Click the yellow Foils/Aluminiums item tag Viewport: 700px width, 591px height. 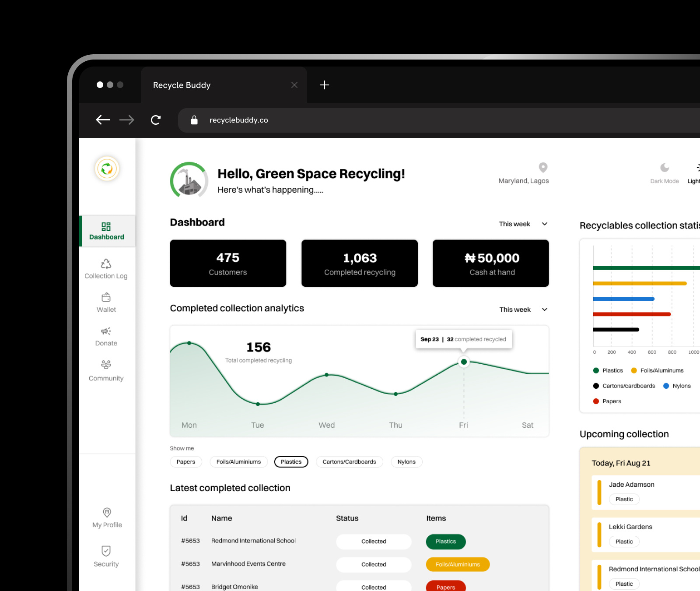point(458,565)
